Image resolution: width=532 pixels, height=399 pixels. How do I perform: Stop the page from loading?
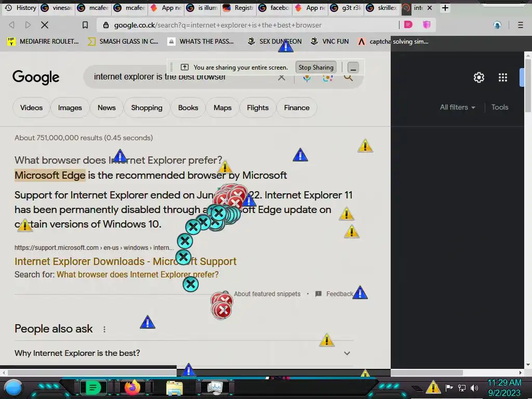click(45, 25)
